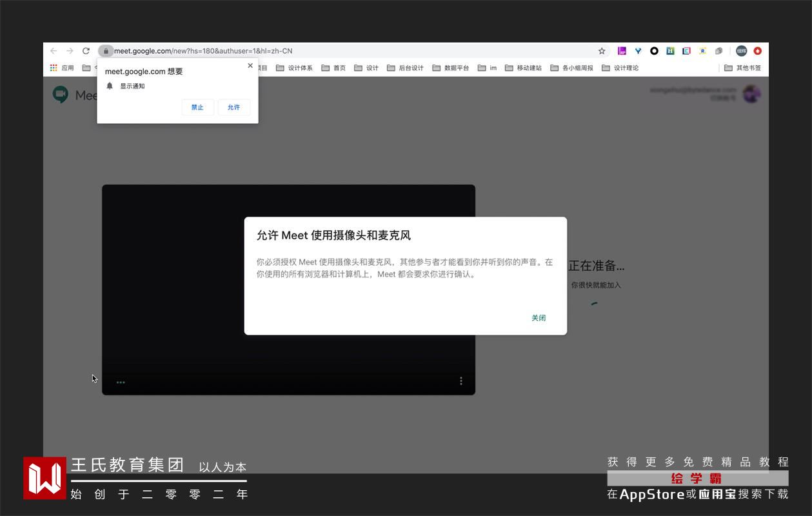Image resolution: width=812 pixels, height=516 pixels.
Task: Click the audio level dots in preview
Action: (x=121, y=382)
